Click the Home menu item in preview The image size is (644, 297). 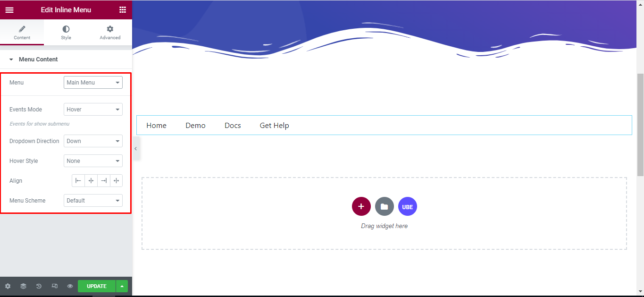[156, 126]
